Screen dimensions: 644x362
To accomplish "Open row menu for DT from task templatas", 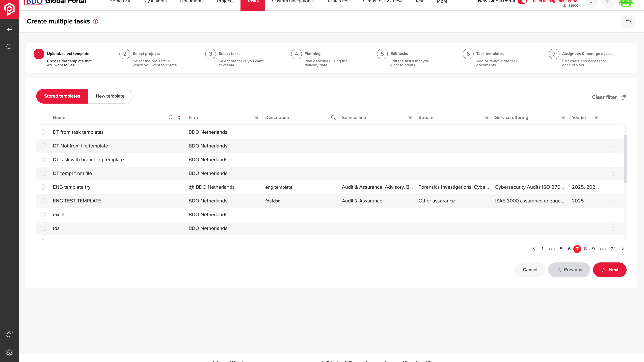I will [x=613, y=132].
